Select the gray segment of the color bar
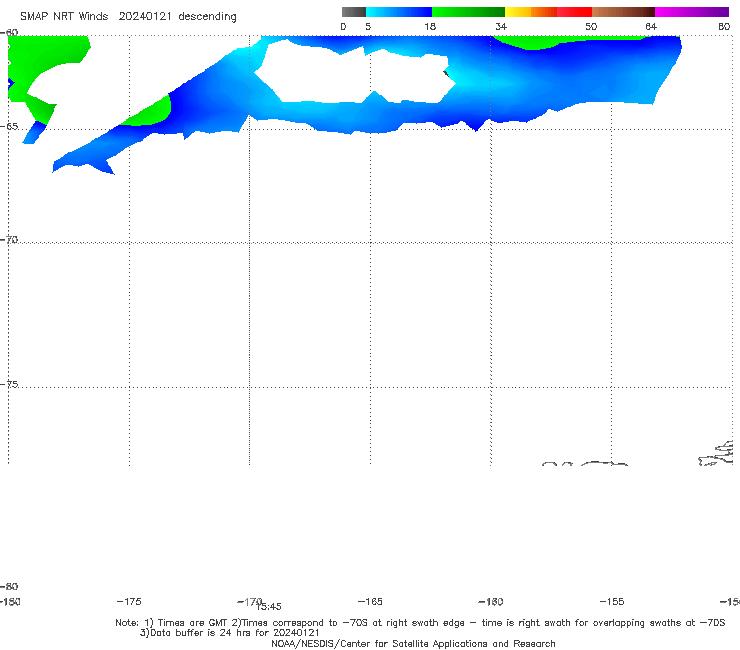The height and width of the screenshot is (650, 740). tap(353, 12)
